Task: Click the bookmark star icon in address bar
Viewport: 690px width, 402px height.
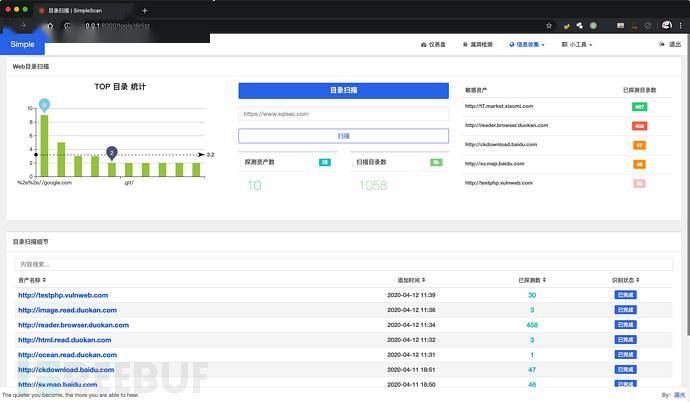Action: coord(551,24)
